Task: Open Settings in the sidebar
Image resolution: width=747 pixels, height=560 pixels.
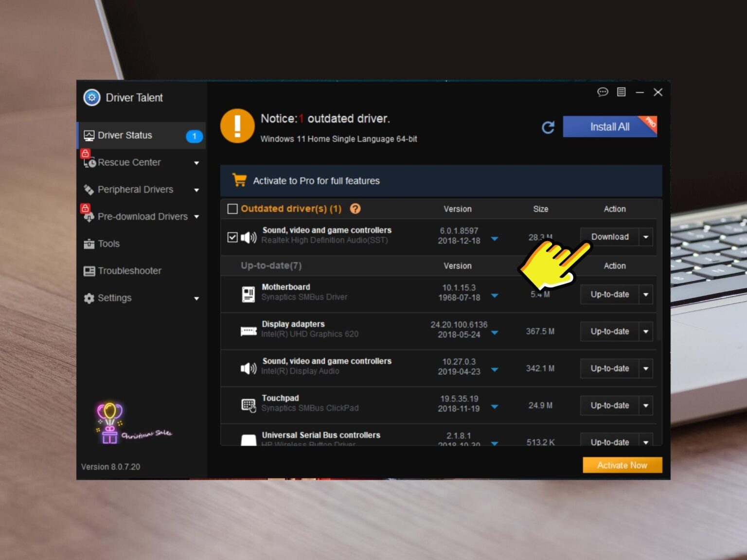Action: pos(142,298)
